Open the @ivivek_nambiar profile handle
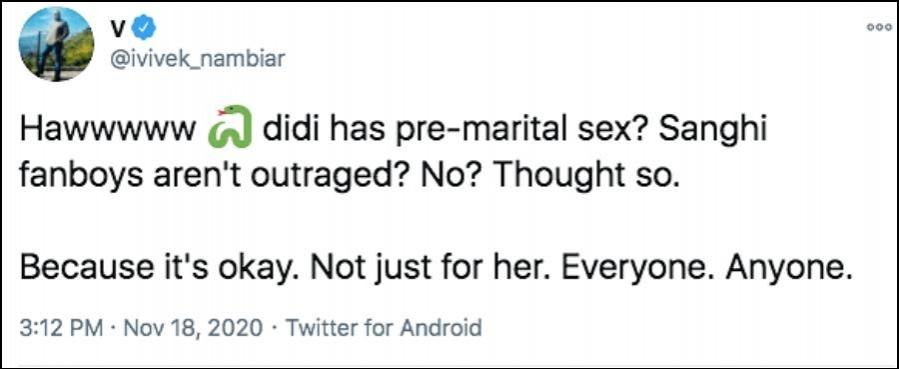 click(196, 58)
